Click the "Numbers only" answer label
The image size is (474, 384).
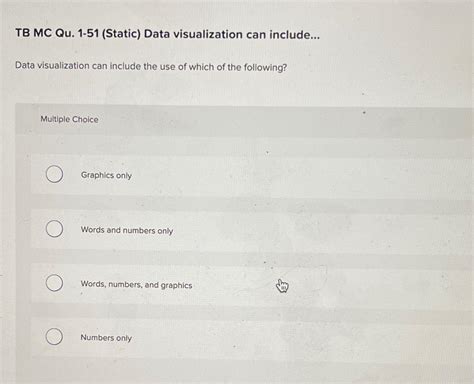pyautogui.click(x=106, y=338)
